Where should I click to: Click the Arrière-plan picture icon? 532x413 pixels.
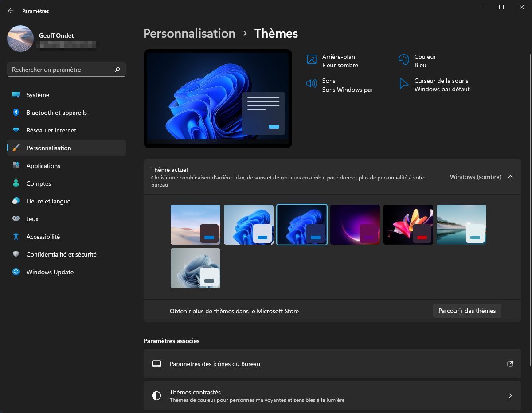click(312, 60)
